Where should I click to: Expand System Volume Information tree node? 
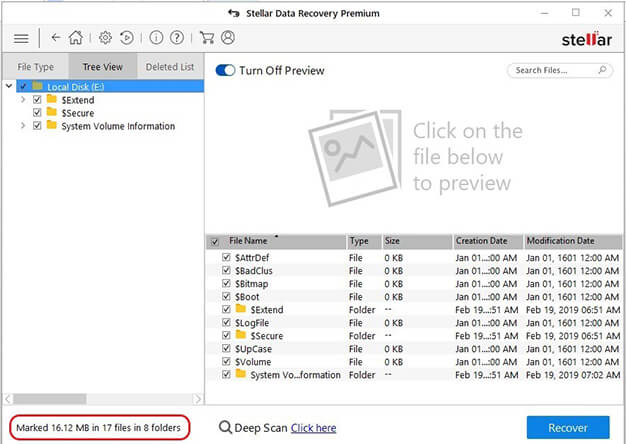(x=23, y=125)
